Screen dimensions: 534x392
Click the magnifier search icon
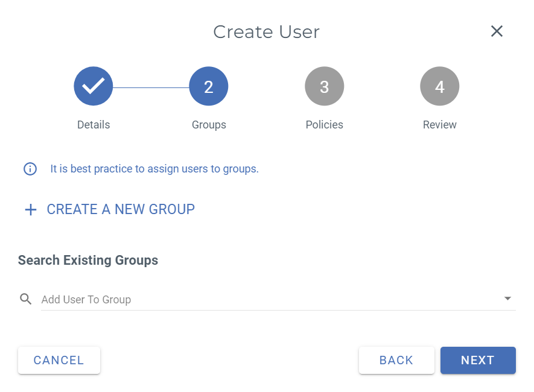[x=25, y=299]
